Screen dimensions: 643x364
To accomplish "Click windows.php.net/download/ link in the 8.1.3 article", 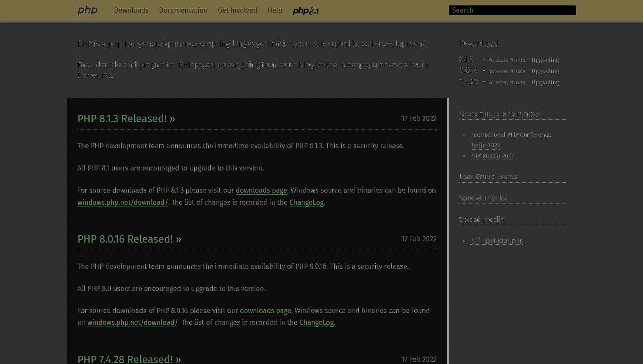I will (x=122, y=202).
